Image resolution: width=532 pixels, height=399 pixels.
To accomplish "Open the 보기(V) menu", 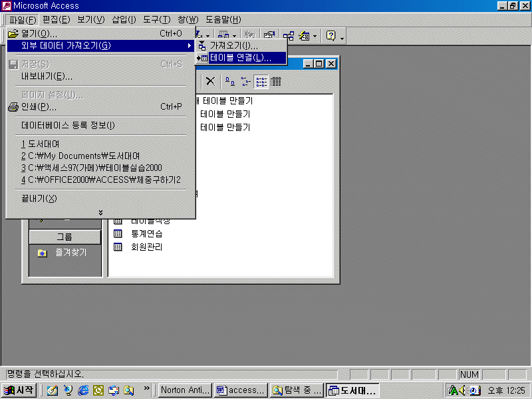I will tap(91, 20).
